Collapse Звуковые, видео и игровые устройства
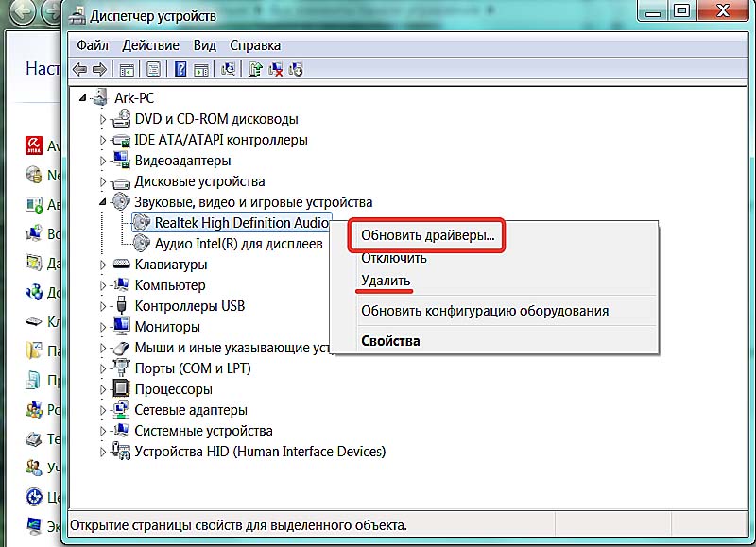This screenshot has width=756, height=547. tap(103, 202)
